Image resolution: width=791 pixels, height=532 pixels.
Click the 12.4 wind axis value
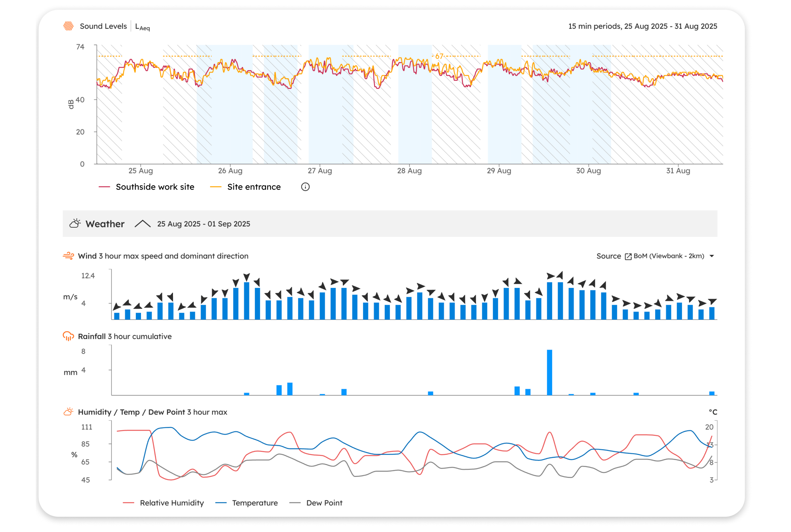pos(88,276)
